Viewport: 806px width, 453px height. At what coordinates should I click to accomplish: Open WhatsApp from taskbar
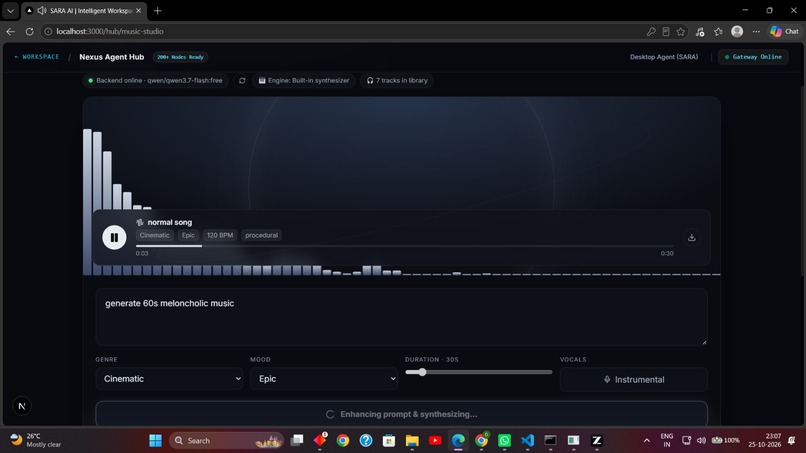click(504, 441)
